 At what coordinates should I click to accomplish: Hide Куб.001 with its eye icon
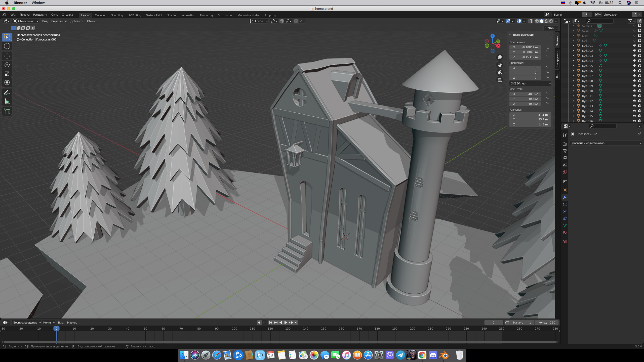pyautogui.click(x=634, y=46)
